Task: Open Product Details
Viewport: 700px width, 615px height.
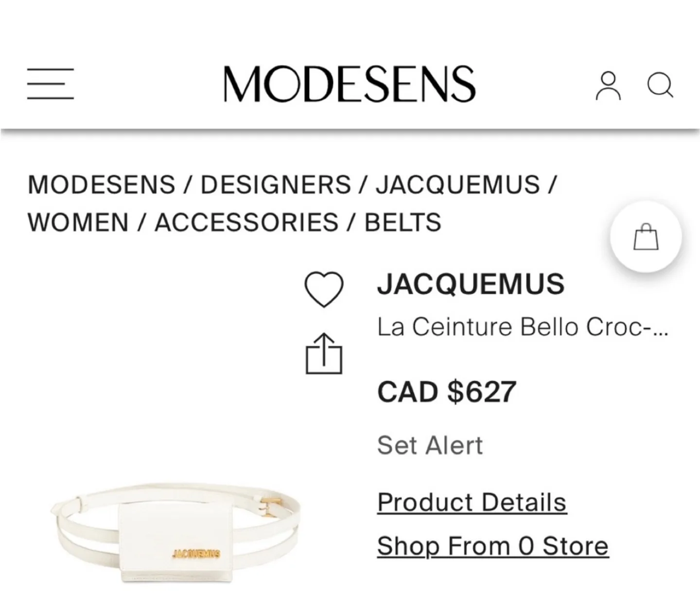Action: click(472, 502)
